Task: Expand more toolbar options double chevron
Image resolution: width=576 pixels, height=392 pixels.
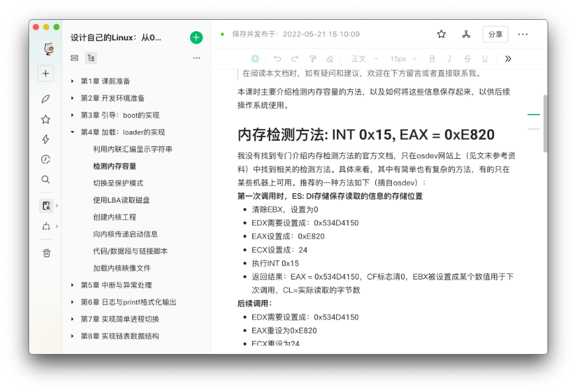Action: [508, 59]
